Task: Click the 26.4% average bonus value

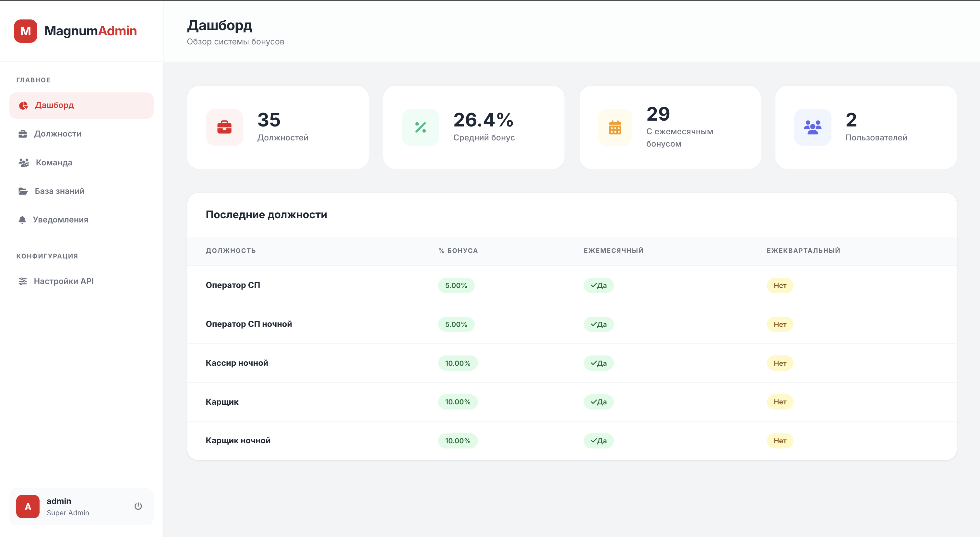Action: 483,120
